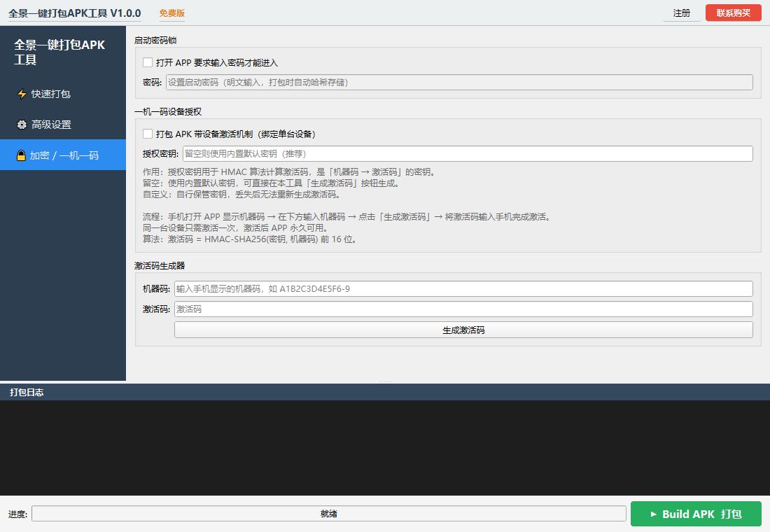Click the 一机一码设备授权 section heading

tap(168, 111)
